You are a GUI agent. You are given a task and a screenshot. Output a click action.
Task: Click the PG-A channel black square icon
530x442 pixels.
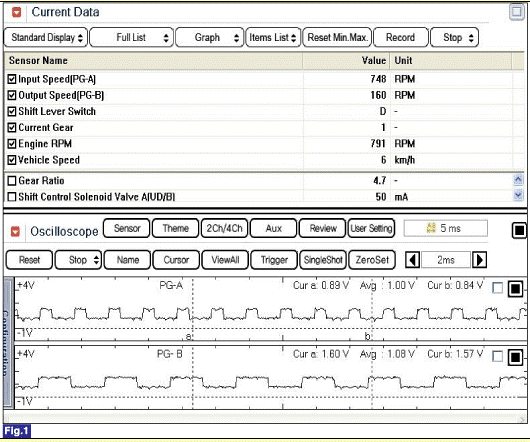coord(515,289)
